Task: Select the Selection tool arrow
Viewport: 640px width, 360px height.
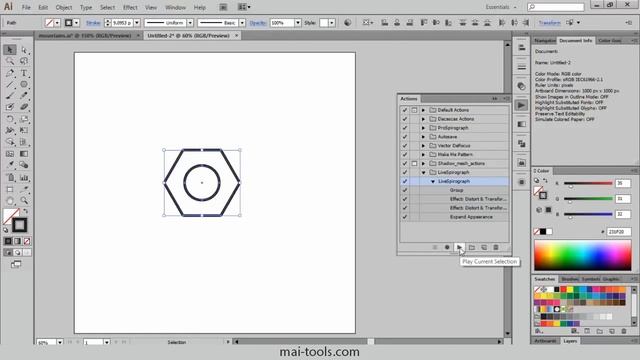Action: (x=10, y=50)
